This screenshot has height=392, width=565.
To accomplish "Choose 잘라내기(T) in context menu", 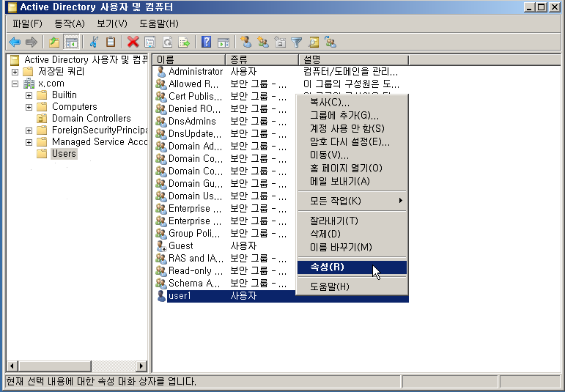I will (352, 221).
